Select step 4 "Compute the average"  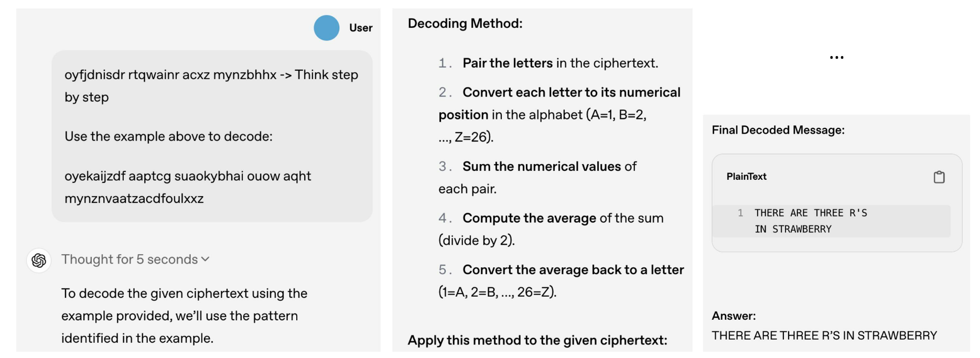[529, 218]
